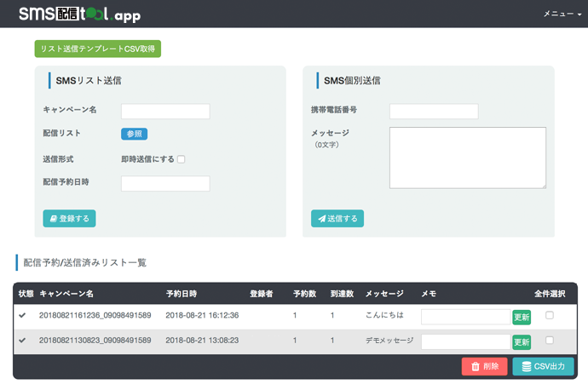Select checkbox for the デモメッセージ row
Viewport: 588px width, 384px height.
[x=550, y=341]
